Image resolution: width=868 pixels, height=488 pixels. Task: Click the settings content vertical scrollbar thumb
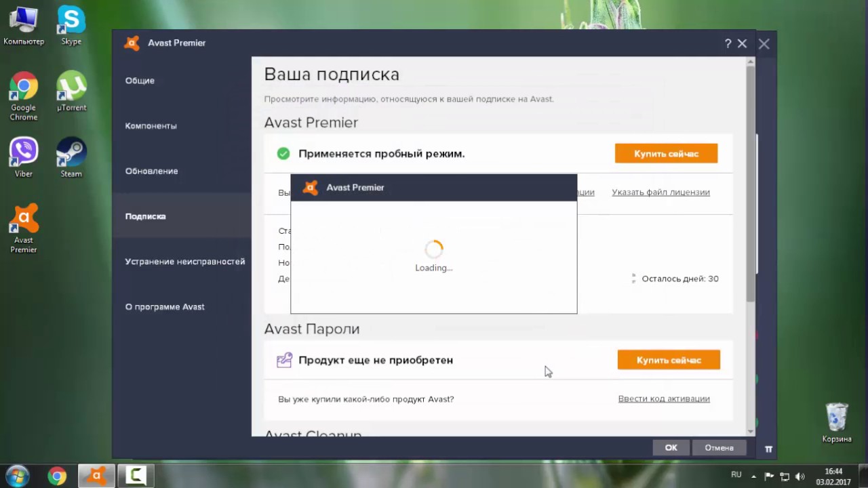[751, 184]
